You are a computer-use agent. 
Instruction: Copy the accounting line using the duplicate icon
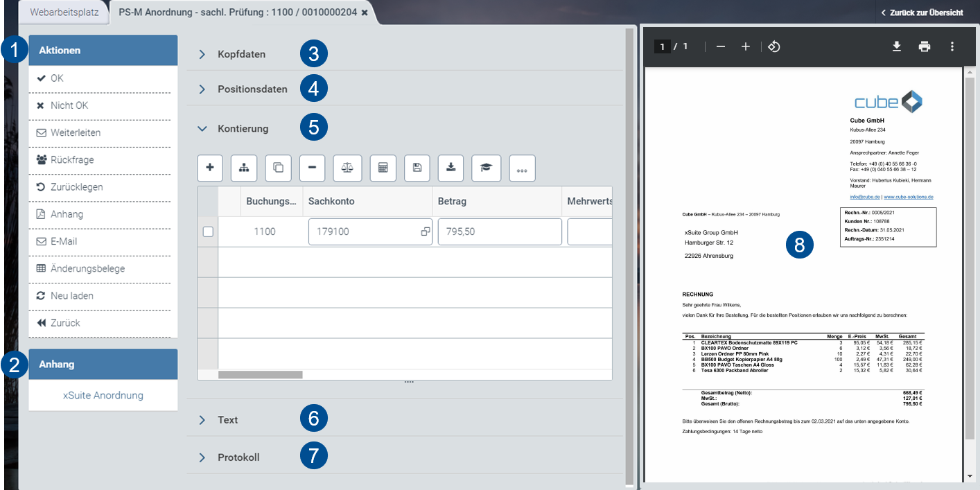point(278,168)
